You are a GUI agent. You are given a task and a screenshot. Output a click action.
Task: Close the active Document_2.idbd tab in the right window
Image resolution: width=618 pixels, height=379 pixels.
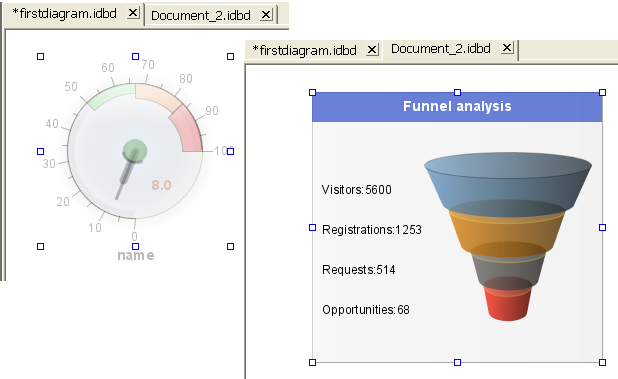click(507, 48)
